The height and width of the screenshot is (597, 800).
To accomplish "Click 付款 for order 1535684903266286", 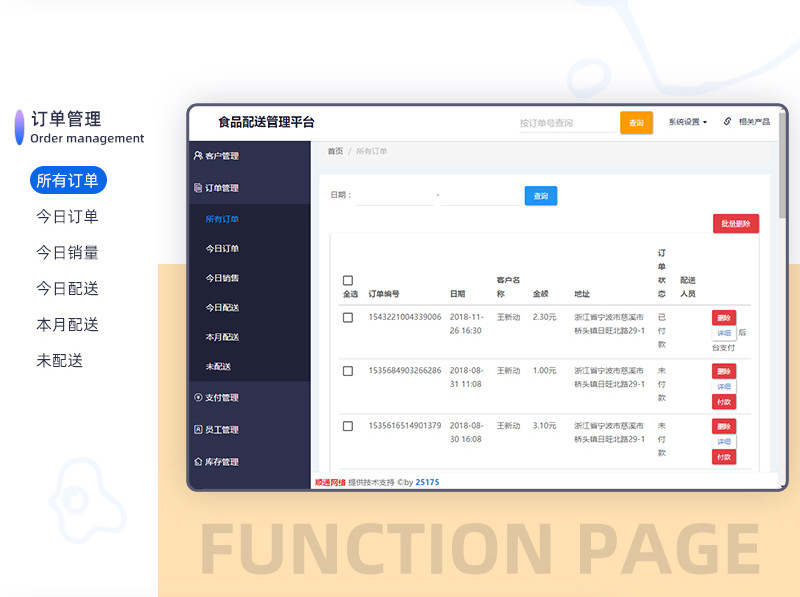I will pos(724,402).
